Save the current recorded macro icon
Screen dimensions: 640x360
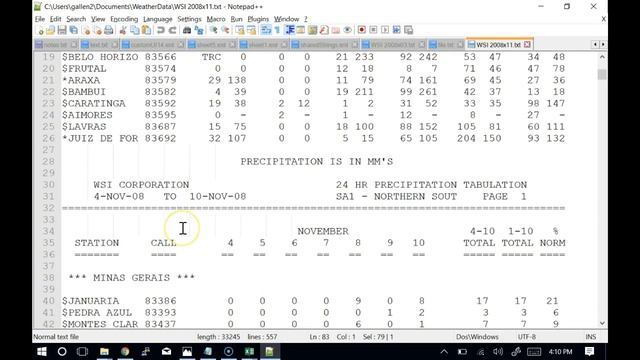point(408,30)
